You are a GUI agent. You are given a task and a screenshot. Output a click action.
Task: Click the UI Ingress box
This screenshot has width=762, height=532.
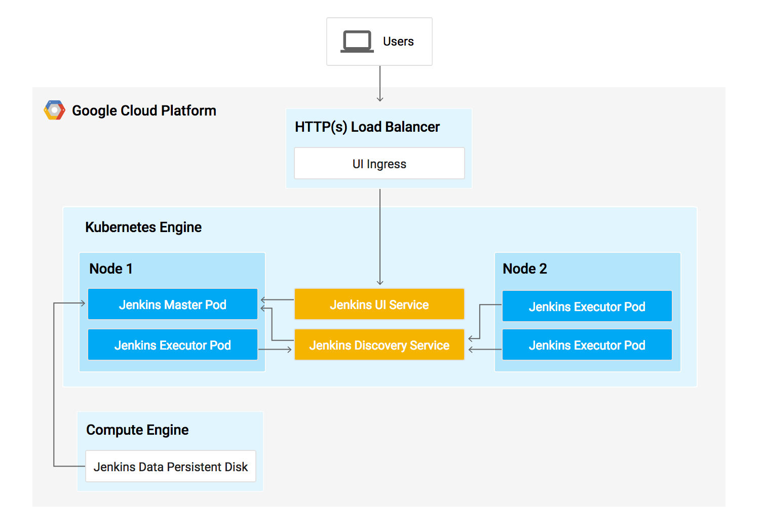(x=379, y=163)
